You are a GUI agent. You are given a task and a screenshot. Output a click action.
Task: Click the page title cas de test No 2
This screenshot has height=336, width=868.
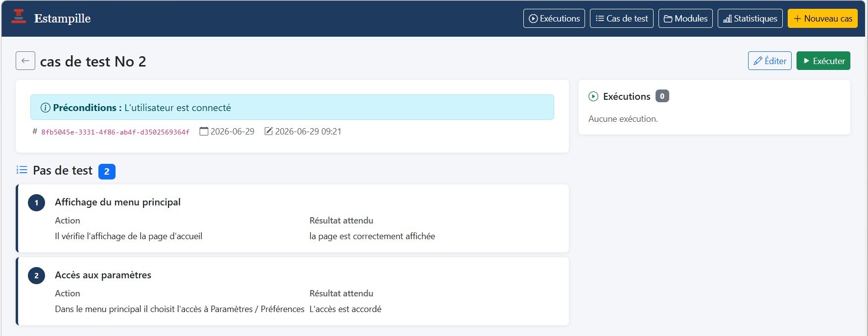pyautogui.click(x=93, y=62)
